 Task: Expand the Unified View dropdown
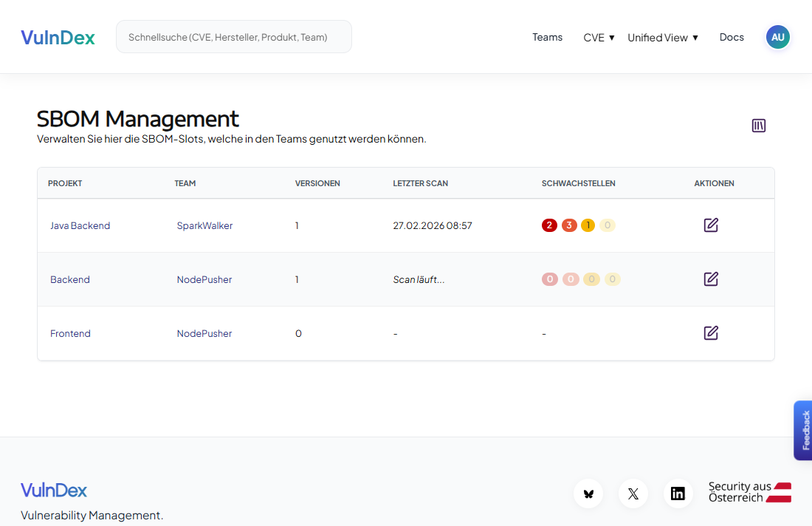click(662, 38)
